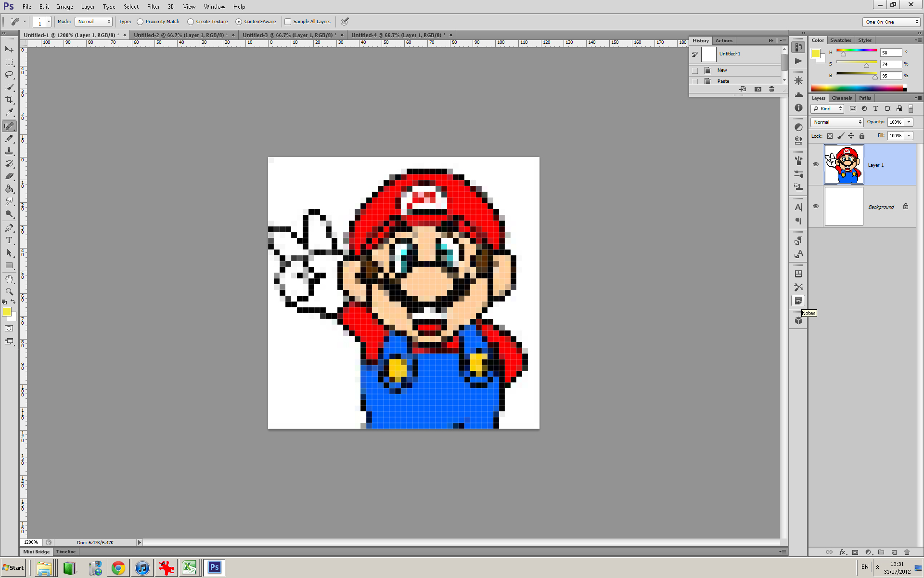924x578 pixels.
Task: Open the Fill slider dropdown arrow
Action: (909, 136)
